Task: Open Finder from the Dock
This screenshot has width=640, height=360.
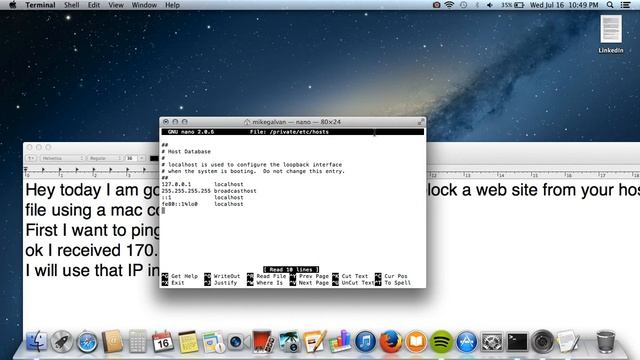Action: click(x=36, y=341)
